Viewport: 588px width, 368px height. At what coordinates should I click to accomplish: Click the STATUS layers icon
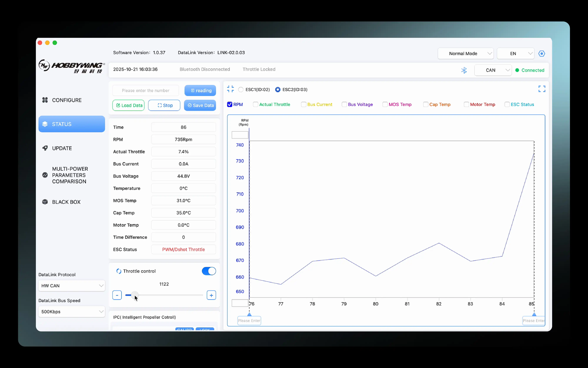[45, 124]
